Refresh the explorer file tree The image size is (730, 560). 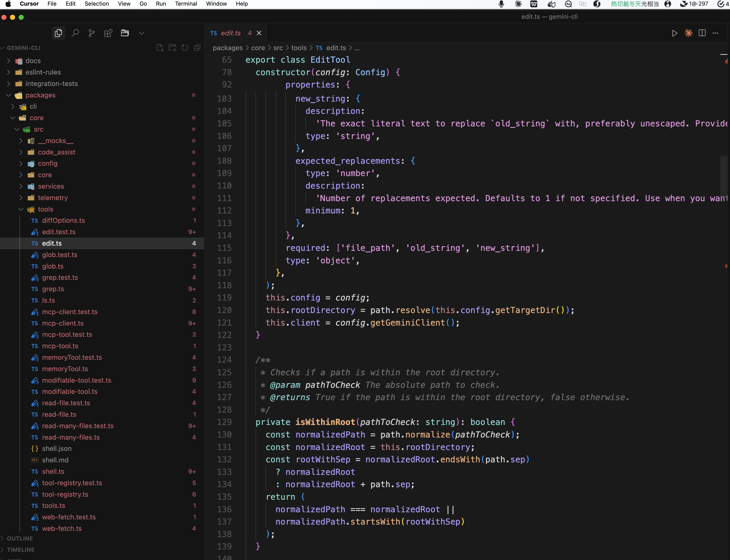[185, 48]
